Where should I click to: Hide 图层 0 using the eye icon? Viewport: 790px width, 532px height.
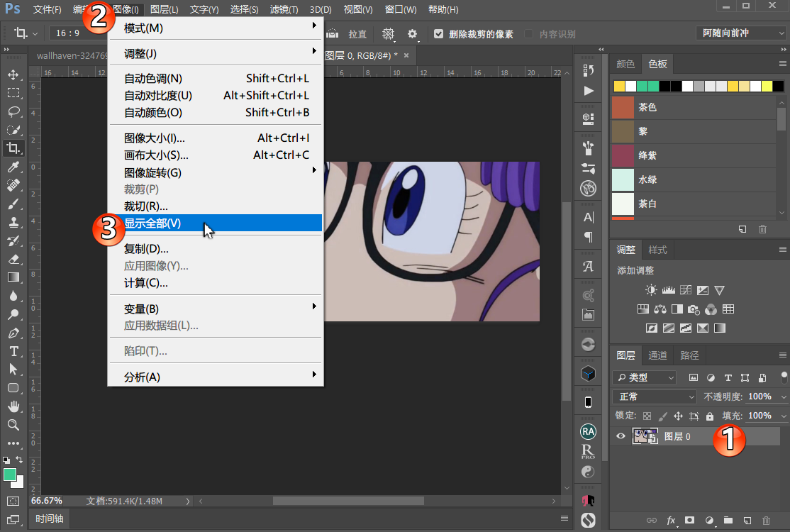[621, 436]
